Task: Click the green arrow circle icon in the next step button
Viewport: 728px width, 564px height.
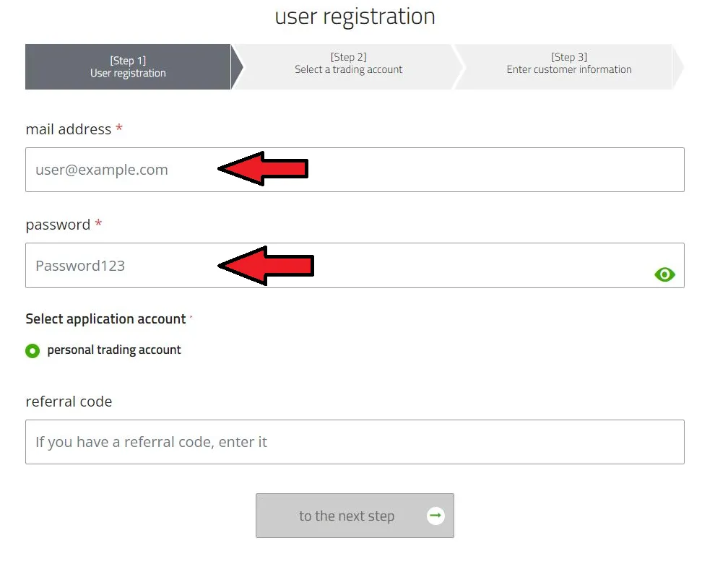Action: click(435, 516)
